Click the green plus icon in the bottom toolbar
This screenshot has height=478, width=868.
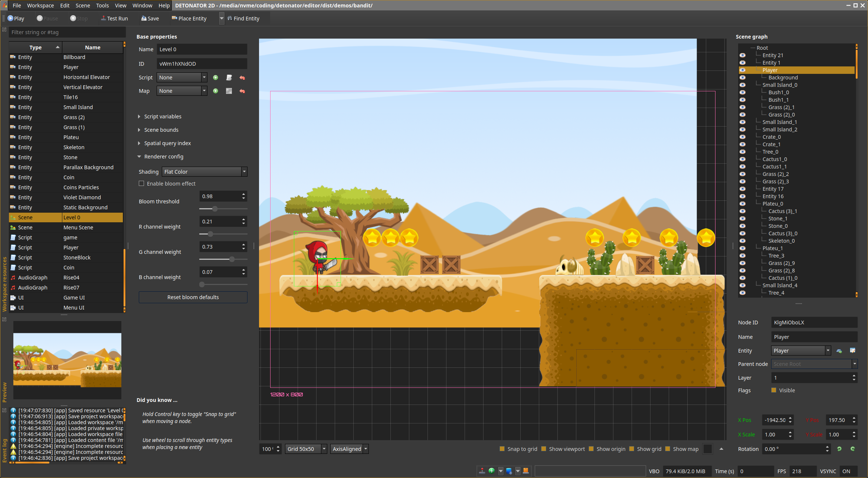(491, 471)
